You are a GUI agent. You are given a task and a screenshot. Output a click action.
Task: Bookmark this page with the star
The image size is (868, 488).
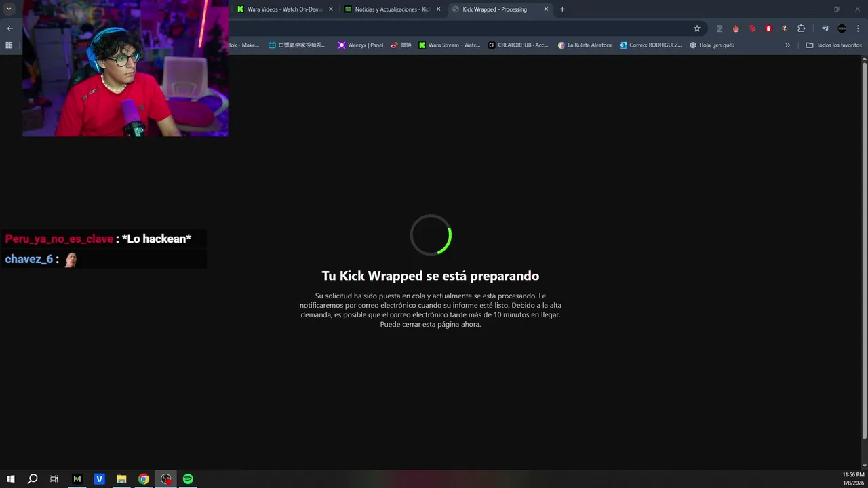tap(696, 28)
